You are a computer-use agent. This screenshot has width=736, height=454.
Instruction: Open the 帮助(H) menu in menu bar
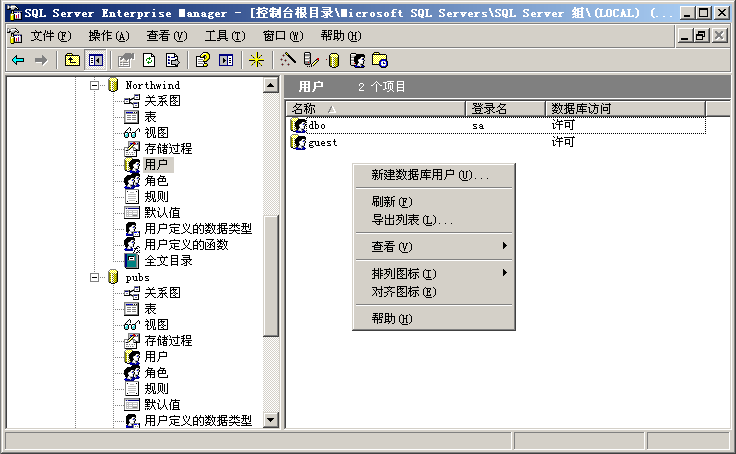[x=341, y=36]
